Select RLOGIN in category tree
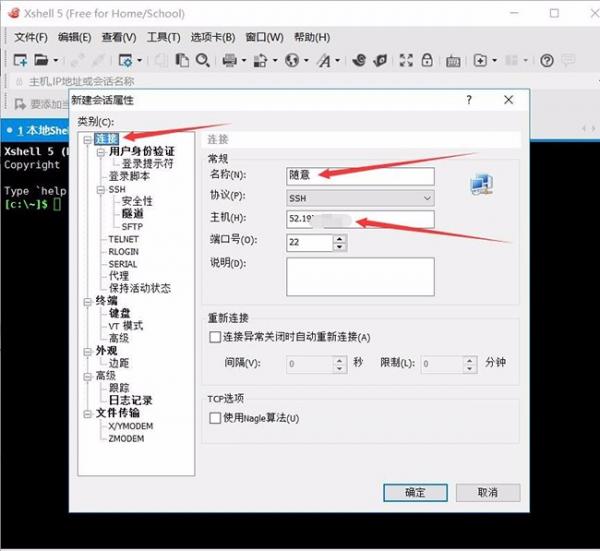600x551 pixels. coord(123,252)
